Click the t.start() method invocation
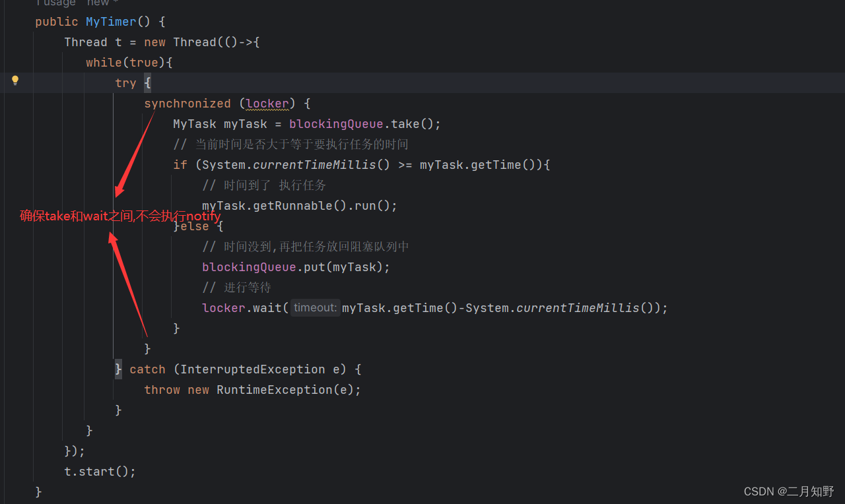The height and width of the screenshot is (504, 845). 100,471
